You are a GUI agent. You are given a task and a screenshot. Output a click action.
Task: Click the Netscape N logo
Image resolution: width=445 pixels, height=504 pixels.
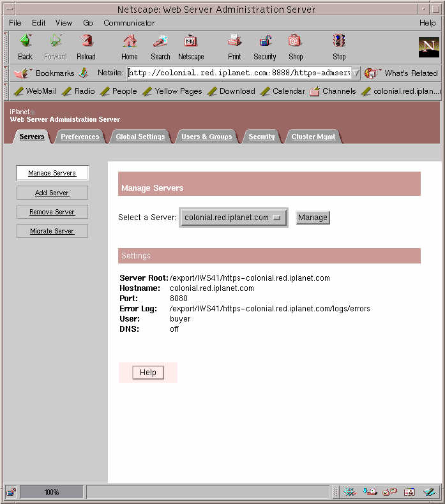tap(428, 47)
